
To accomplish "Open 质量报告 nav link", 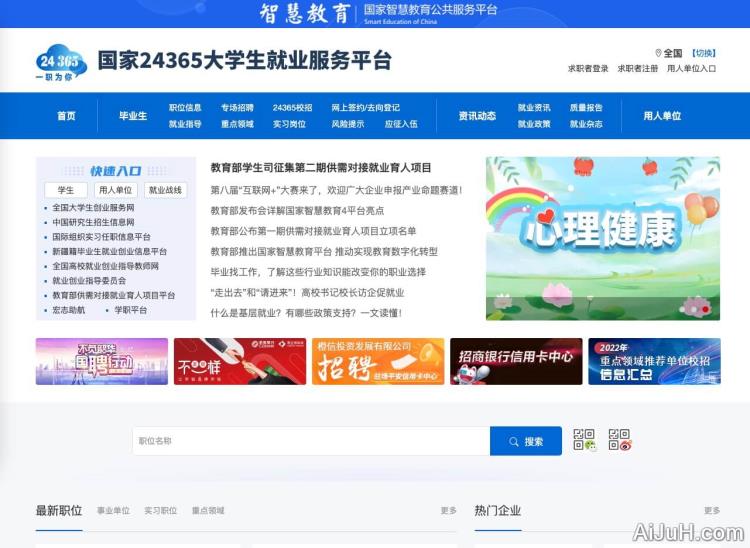I will pos(586,108).
